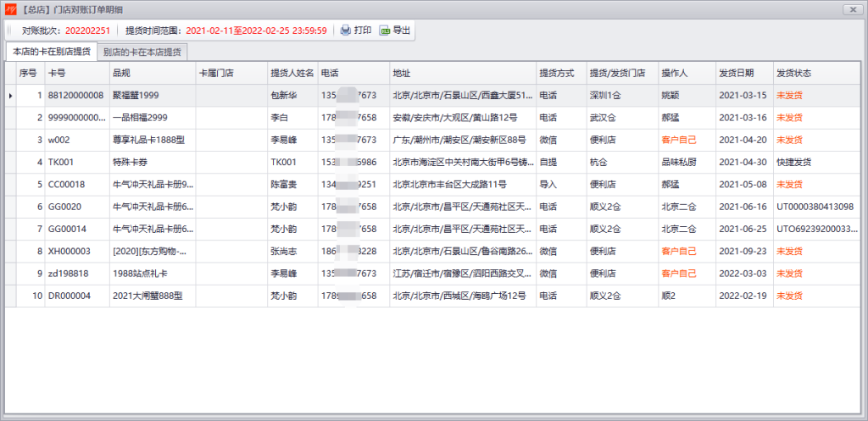Click the 发货状态 column header

[x=817, y=73]
